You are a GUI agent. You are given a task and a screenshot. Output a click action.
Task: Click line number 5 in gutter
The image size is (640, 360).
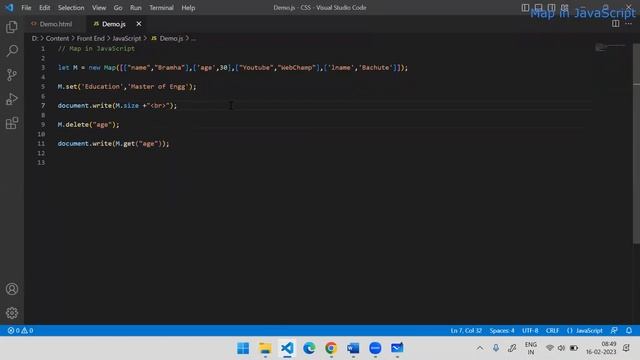pos(43,87)
